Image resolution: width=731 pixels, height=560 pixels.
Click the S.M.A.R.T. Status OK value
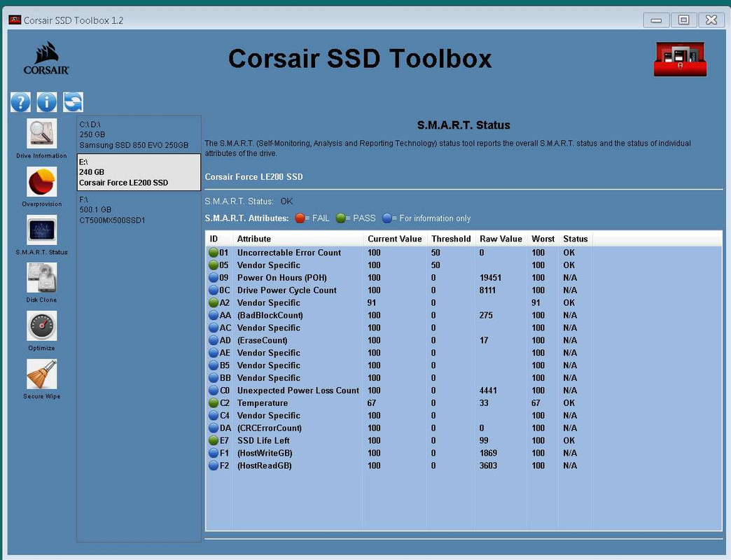click(286, 202)
